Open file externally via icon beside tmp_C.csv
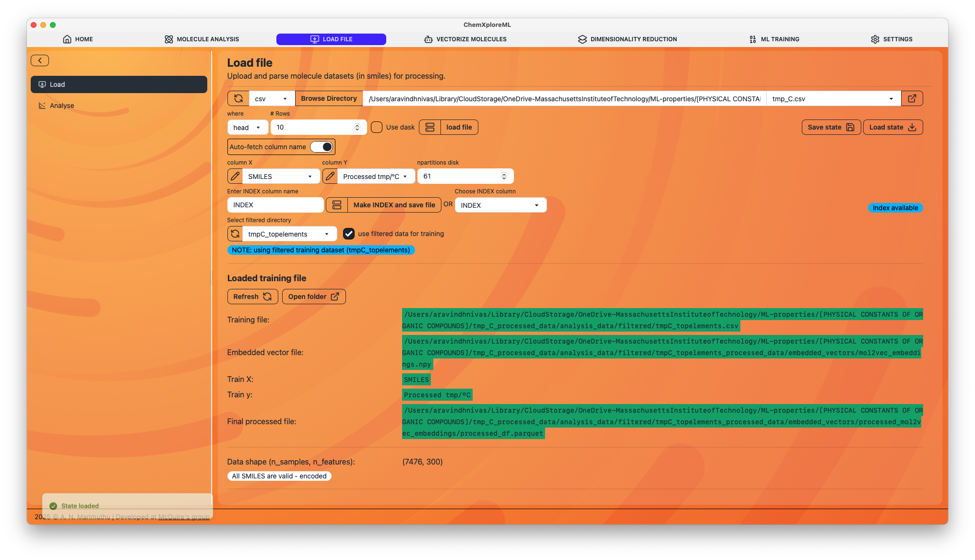 click(x=912, y=98)
